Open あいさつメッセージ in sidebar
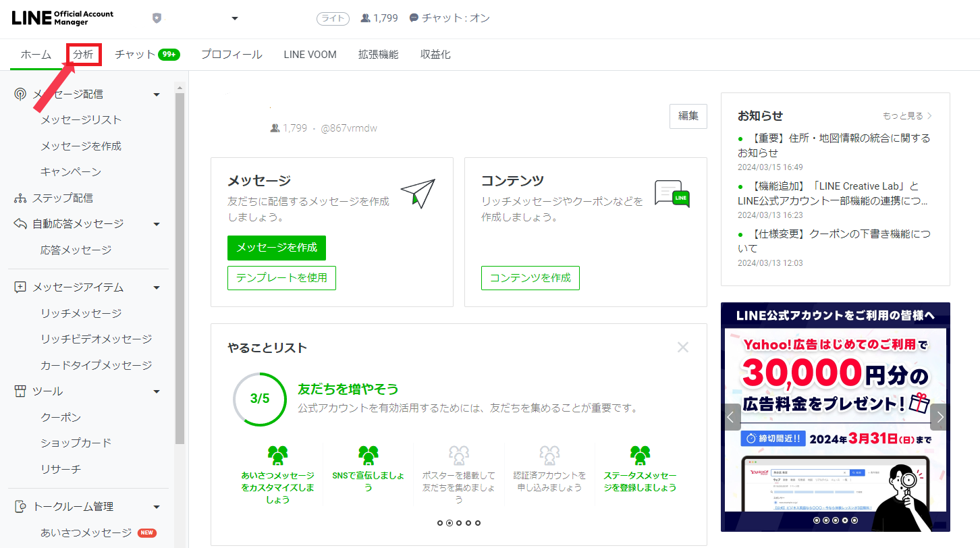 coord(86,532)
